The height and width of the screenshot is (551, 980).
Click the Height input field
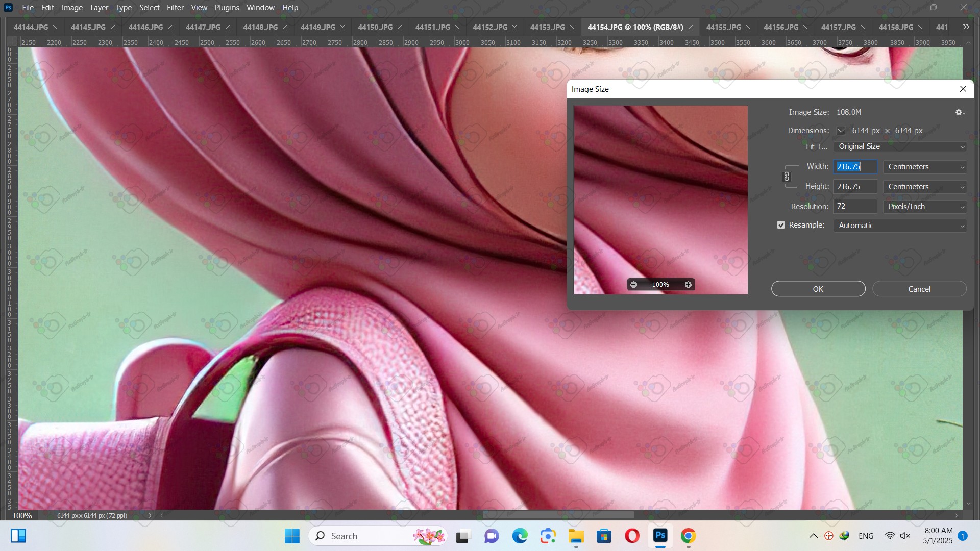[x=855, y=187]
